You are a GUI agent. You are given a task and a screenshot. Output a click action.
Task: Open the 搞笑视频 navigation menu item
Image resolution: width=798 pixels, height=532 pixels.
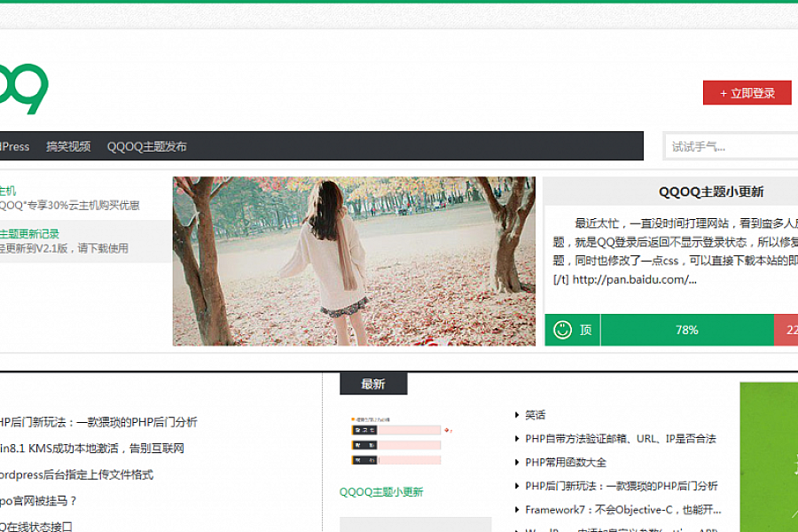click(68, 146)
